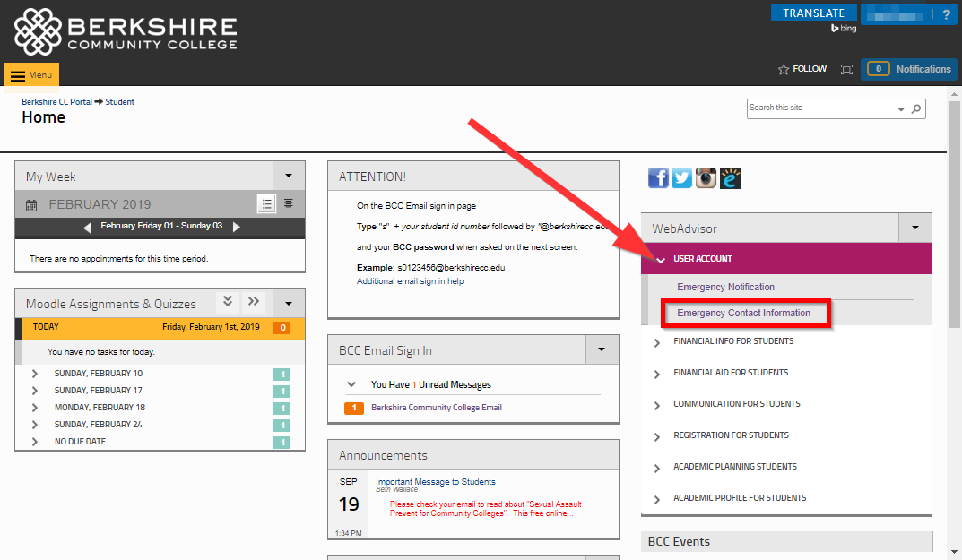Click the Follow star icon

click(784, 69)
